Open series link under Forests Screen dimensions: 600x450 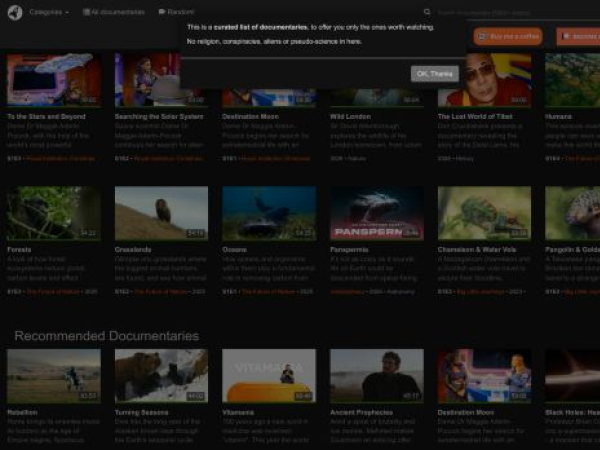click(53, 292)
